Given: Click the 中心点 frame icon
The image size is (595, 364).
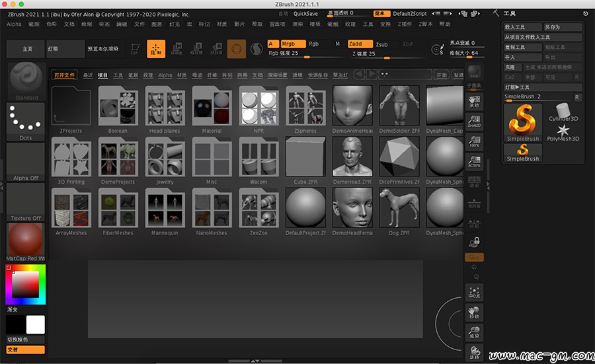Looking at the screenshot, I should (x=474, y=293).
